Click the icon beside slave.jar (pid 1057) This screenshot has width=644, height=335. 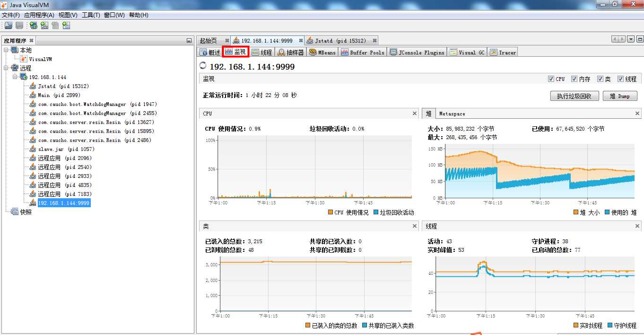click(33, 149)
